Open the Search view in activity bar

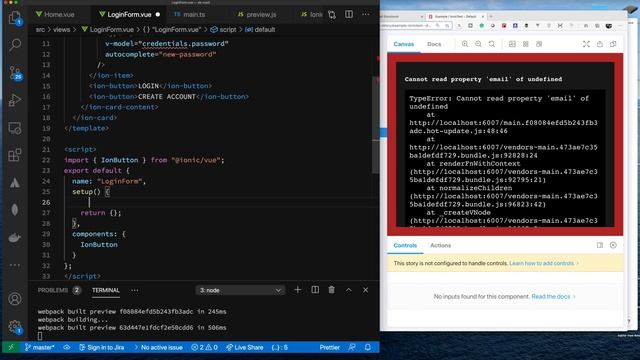click(x=15, y=44)
